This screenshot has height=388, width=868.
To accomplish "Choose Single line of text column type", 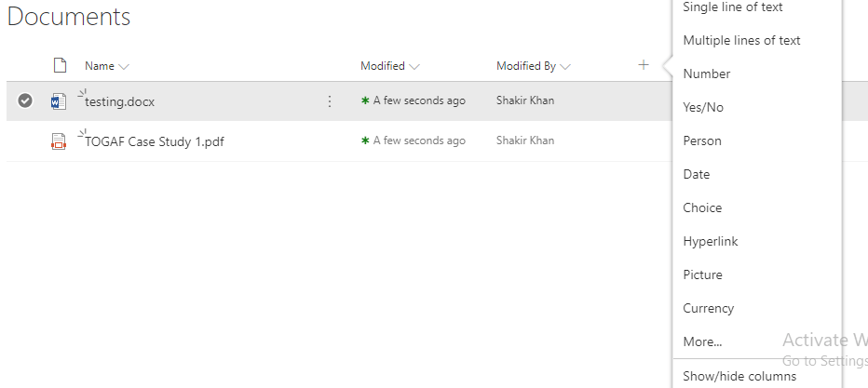I will (x=732, y=7).
